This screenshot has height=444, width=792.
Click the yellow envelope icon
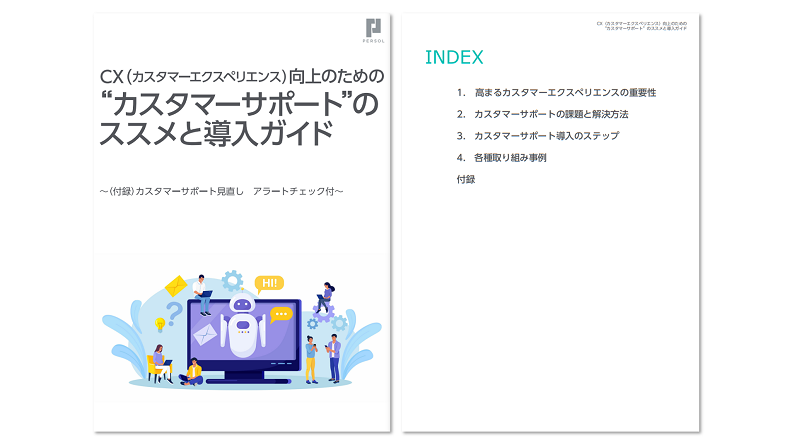point(176,286)
